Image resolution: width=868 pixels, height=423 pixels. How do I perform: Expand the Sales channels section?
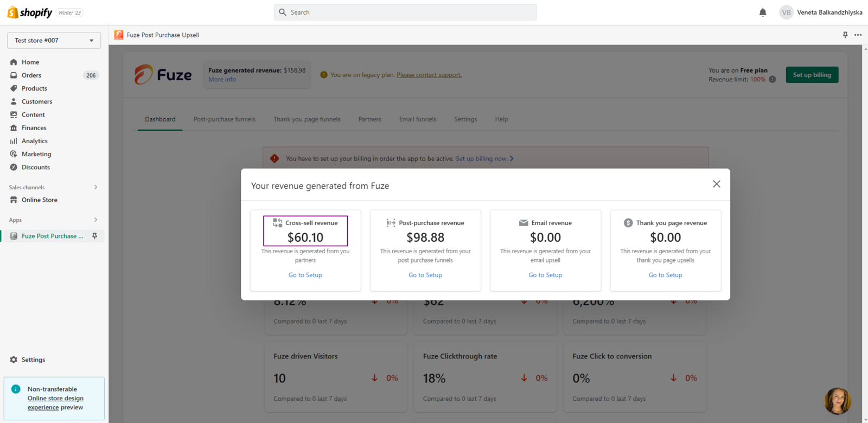pos(95,187)
